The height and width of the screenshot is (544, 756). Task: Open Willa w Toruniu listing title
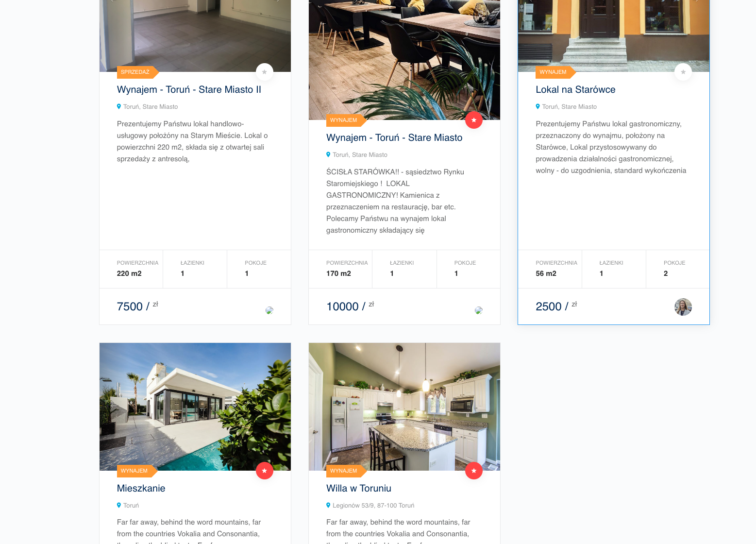tap(359, 488)
